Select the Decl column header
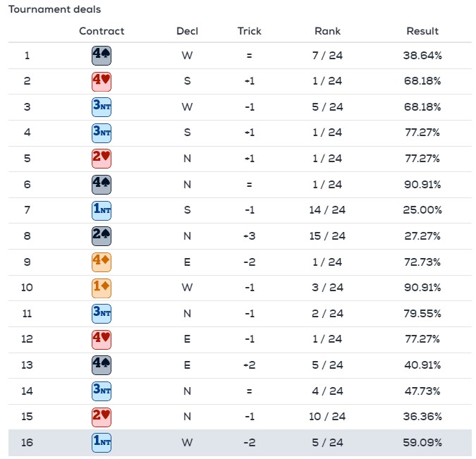Viewport: 476px width, 459px height. 188,31
